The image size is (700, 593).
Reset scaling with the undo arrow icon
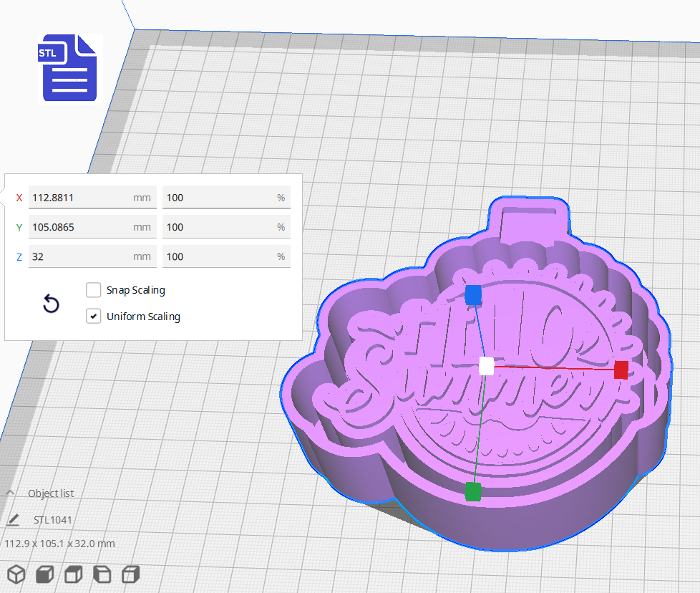[x=50, y=304]
